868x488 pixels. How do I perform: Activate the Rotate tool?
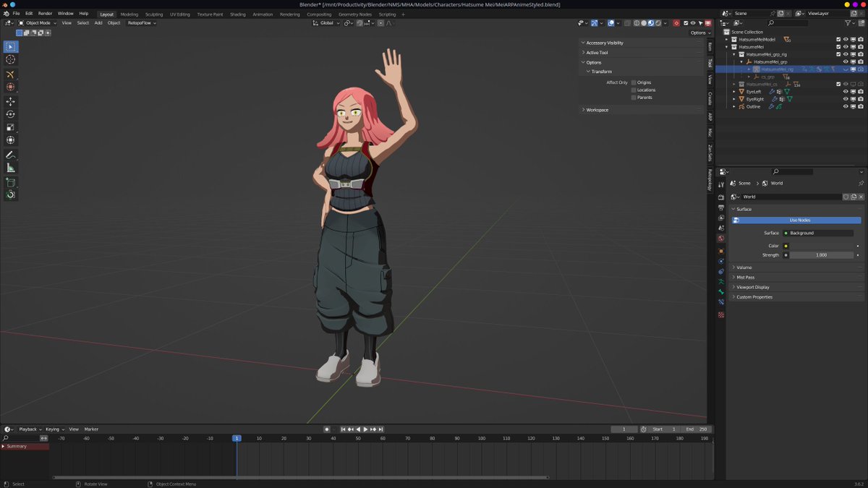point(10,114)
